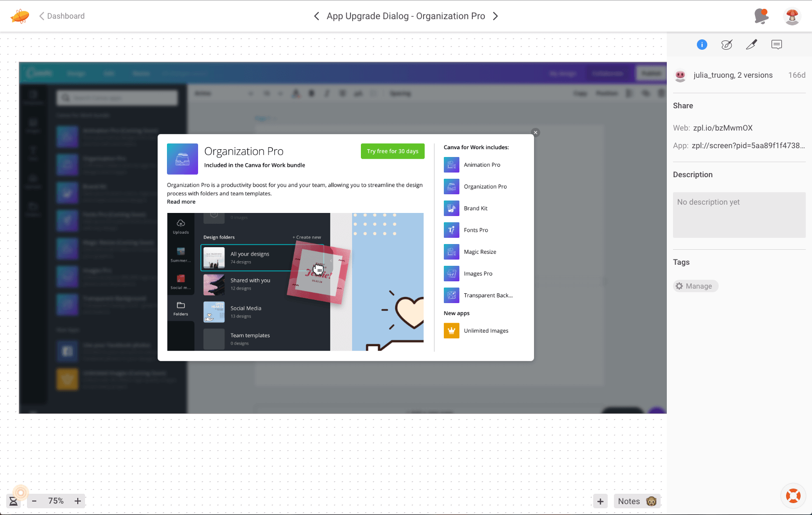Viewport: 812px width, 515px height.
Task: Click the plus button next to Notes
Action: [600, 501]
